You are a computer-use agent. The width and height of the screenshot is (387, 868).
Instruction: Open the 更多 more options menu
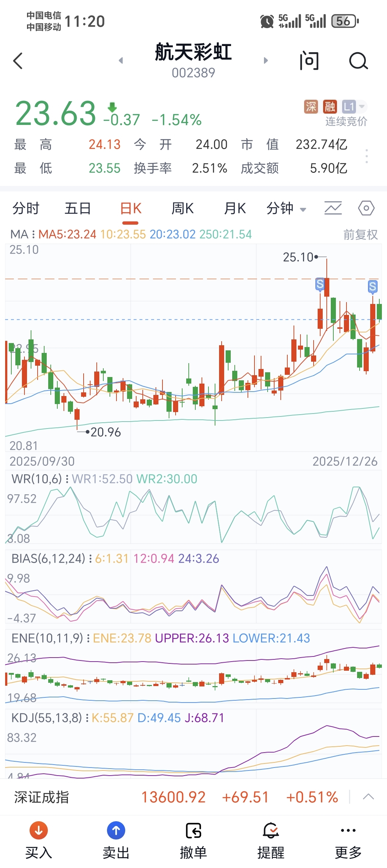pos(348,841)
